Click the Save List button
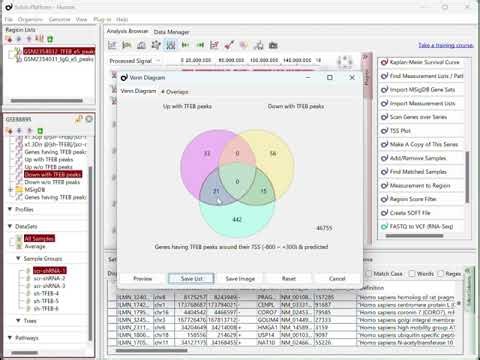This screenshot has height=360, width=480. pyautogui.click(x=191, y=278)
